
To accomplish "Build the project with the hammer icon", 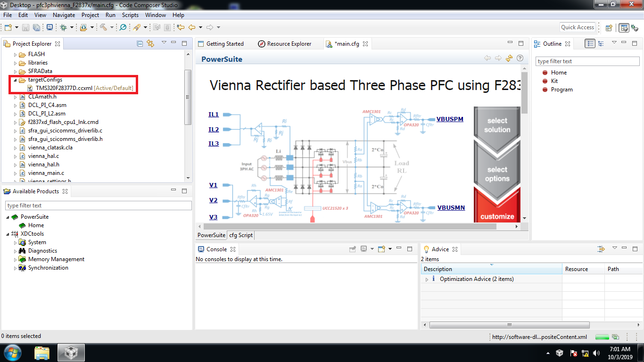I will [x=104, y=27].
